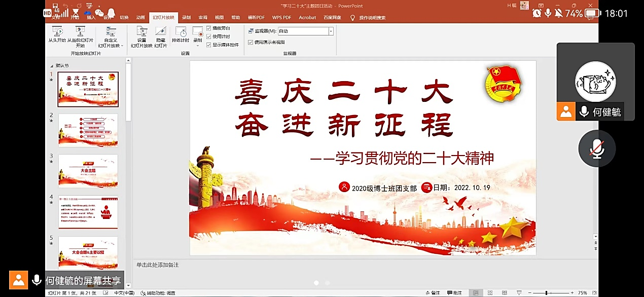Disable 使用演示者视图 checkbox
The height and width of the screenshot is (297, 644).
coord(251,42)
